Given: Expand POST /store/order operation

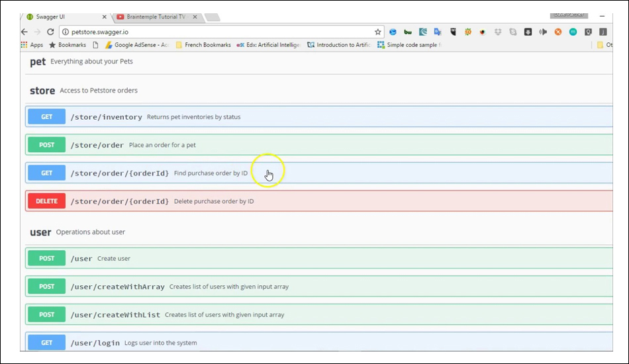Looking at the screenshot, I should click(319, 145).
